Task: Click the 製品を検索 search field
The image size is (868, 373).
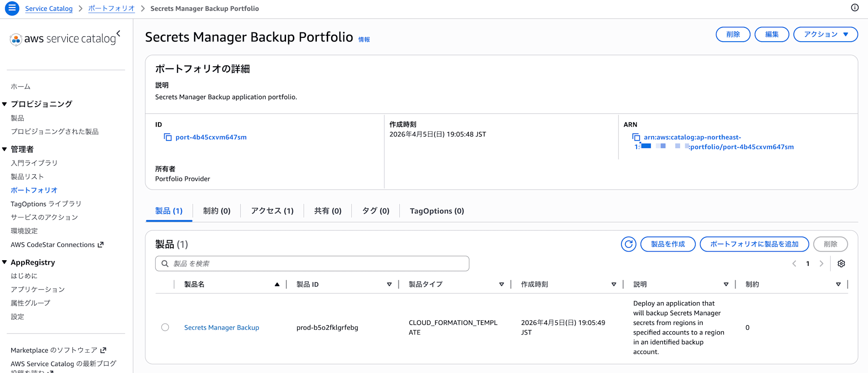Action: click(312, 264)
